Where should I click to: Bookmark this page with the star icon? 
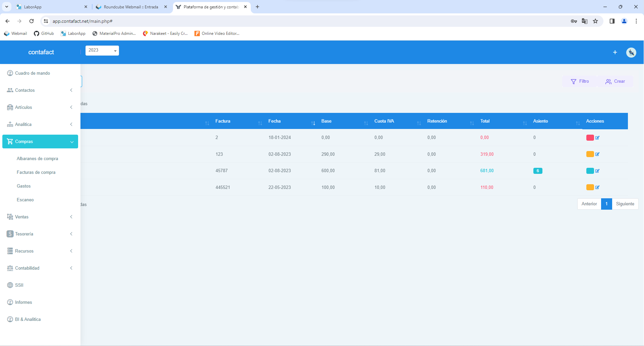(595, 21)
